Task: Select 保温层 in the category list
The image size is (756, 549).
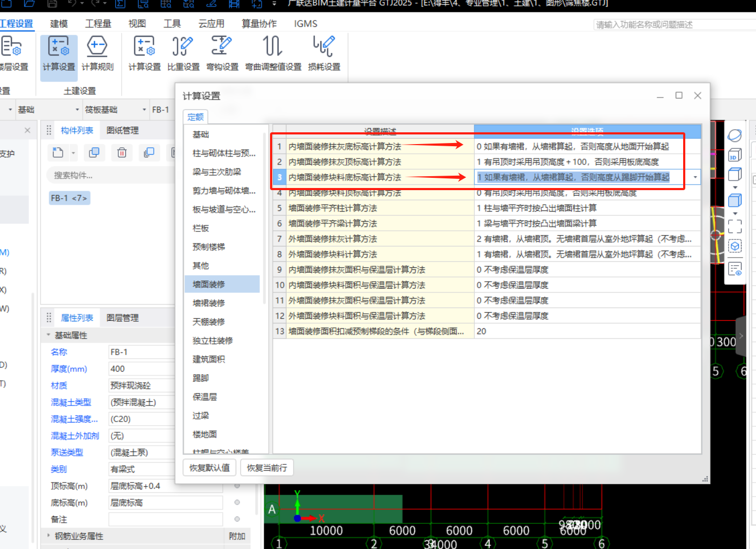Action: pos(205,397)
